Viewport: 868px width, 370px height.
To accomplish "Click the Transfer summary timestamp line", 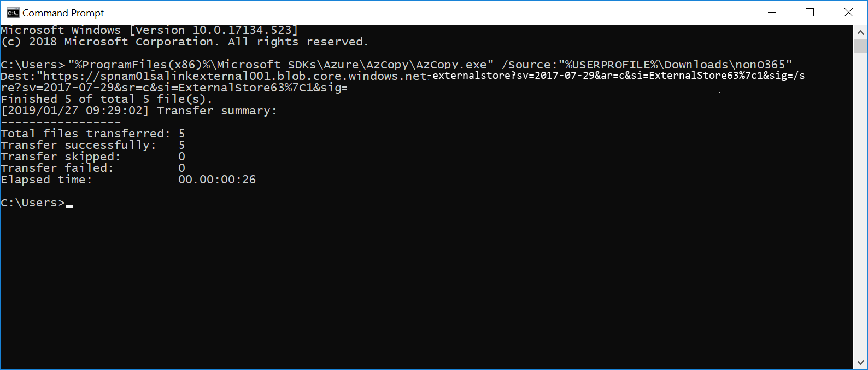I will 138,111.
